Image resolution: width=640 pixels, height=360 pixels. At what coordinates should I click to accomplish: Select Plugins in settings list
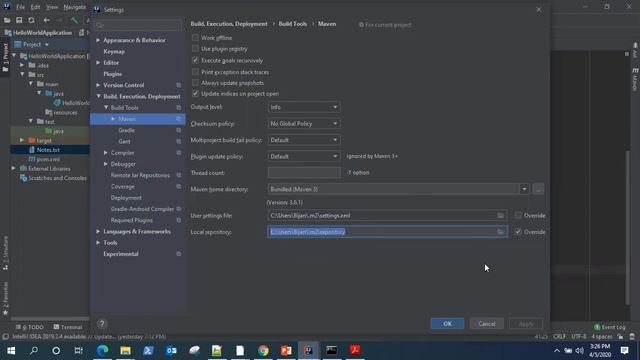(x=113, y=74)
